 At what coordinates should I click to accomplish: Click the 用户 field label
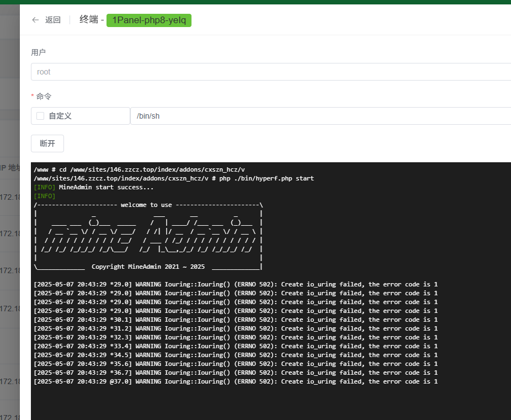[x=38, y=52]
